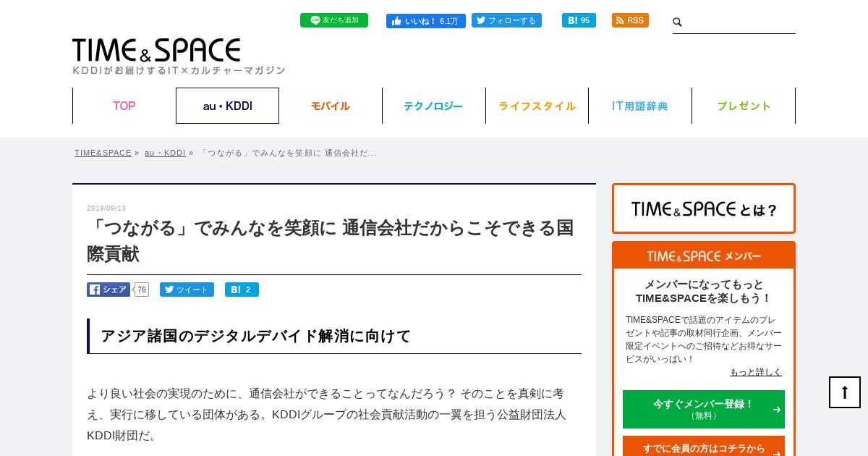Click 今すぐメンバー登録！ button
Screen dimensions: 868x456
click(704, 409)
